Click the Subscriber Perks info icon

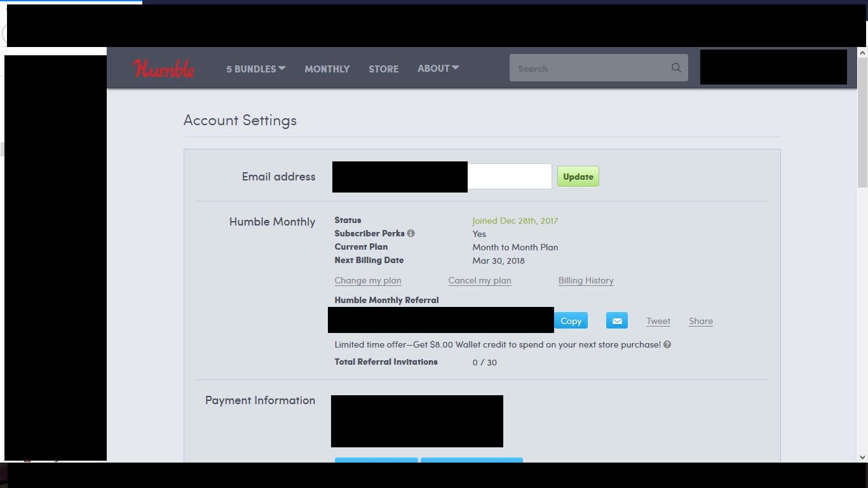tap(410, 233)
